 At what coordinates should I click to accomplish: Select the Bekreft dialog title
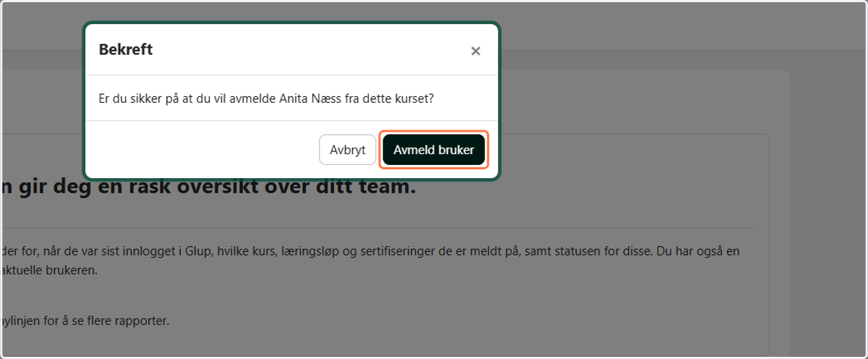click(125, 50)
